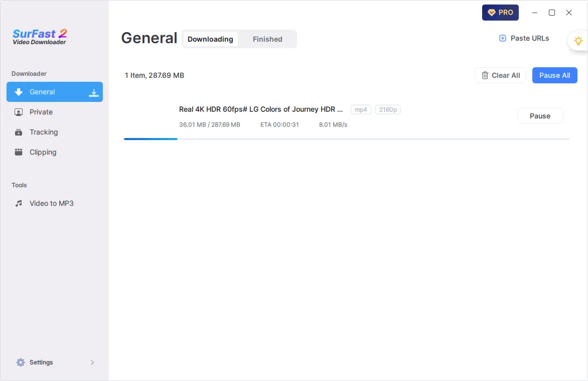Maximize the SurFast window
This screenshot has width=588, height=381.
click(x=551, y=13)
